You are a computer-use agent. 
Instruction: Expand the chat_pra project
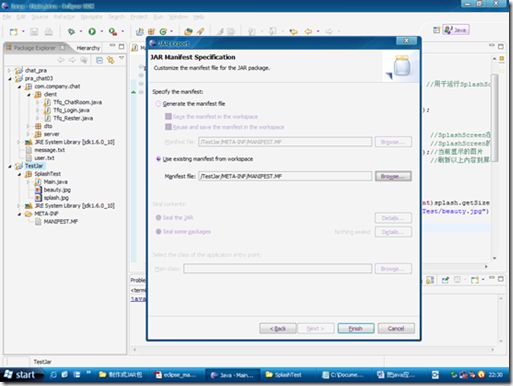[9, 70]
